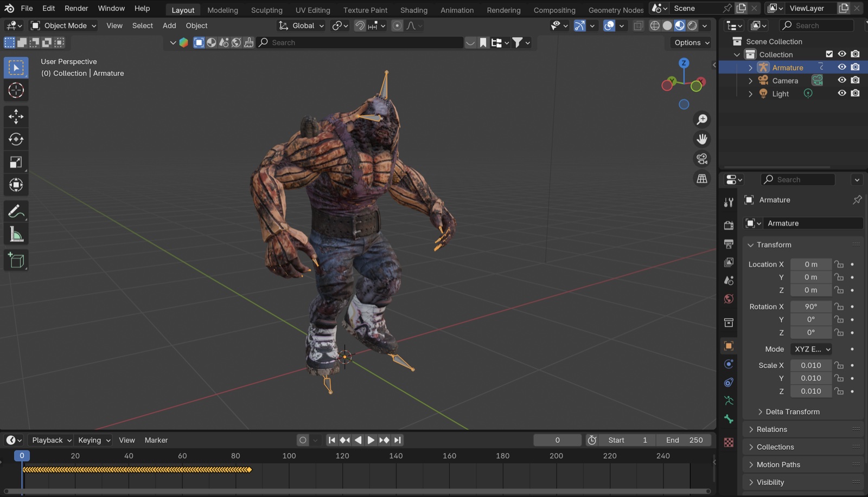
Task: Toggle lock on Rotation X
Action: (839, 307)
